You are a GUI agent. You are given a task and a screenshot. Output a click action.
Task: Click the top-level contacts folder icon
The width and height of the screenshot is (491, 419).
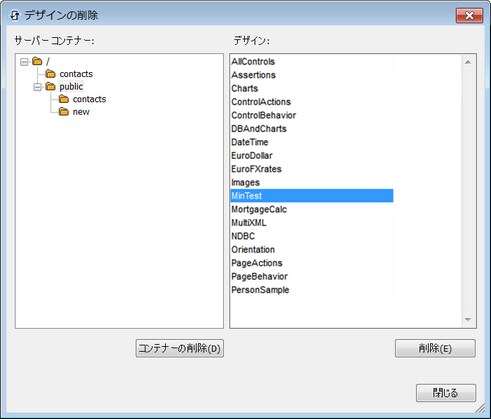pos(50,74)
